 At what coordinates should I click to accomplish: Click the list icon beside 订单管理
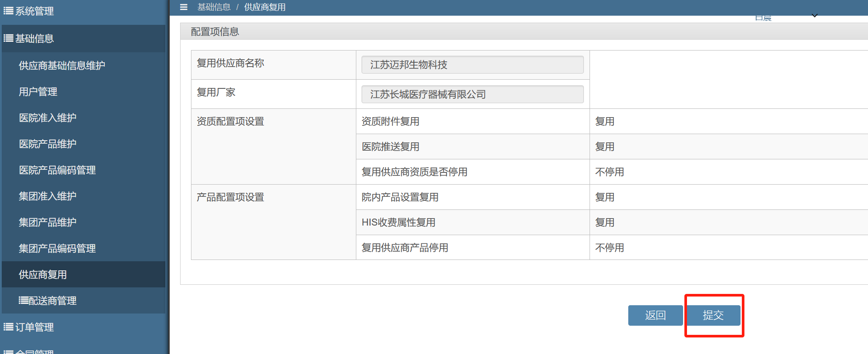tap(8, 327)
